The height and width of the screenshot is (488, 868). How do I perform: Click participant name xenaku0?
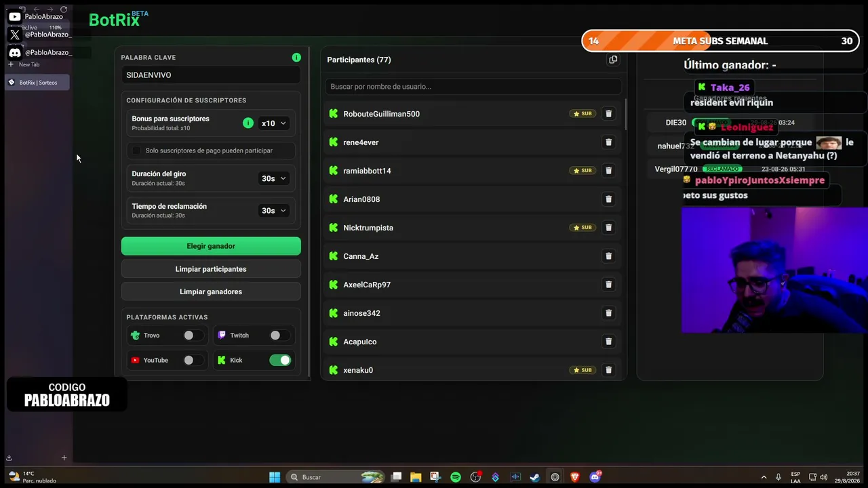pos(358,370)
